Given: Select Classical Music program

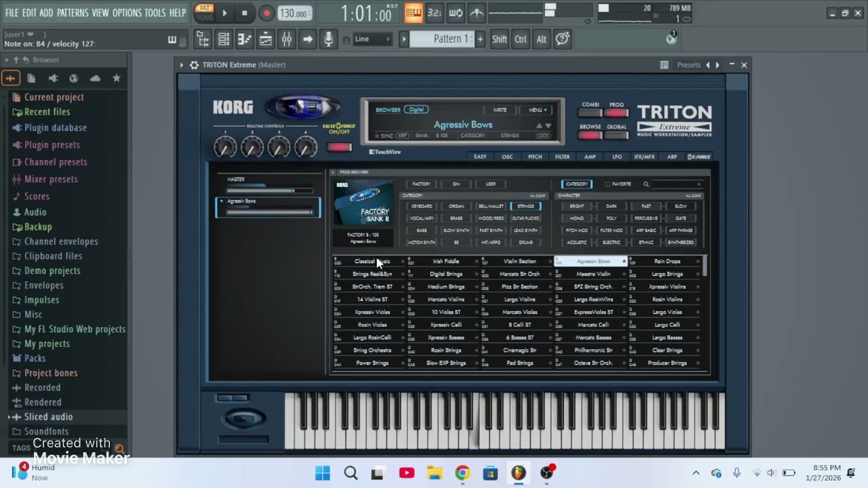Looking at the screenshot, I should coord(372,262).
